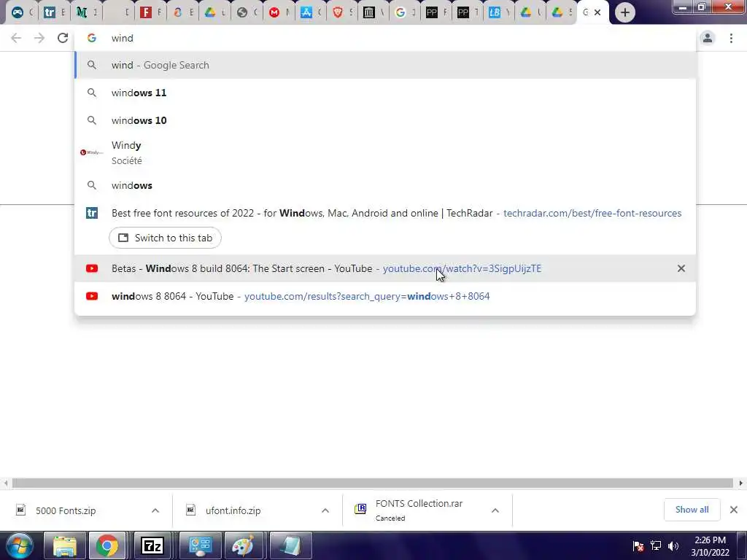The width and height of the screenshot is (747, 560).
Task: Click the network tray icon
Action: click(656, 546)
